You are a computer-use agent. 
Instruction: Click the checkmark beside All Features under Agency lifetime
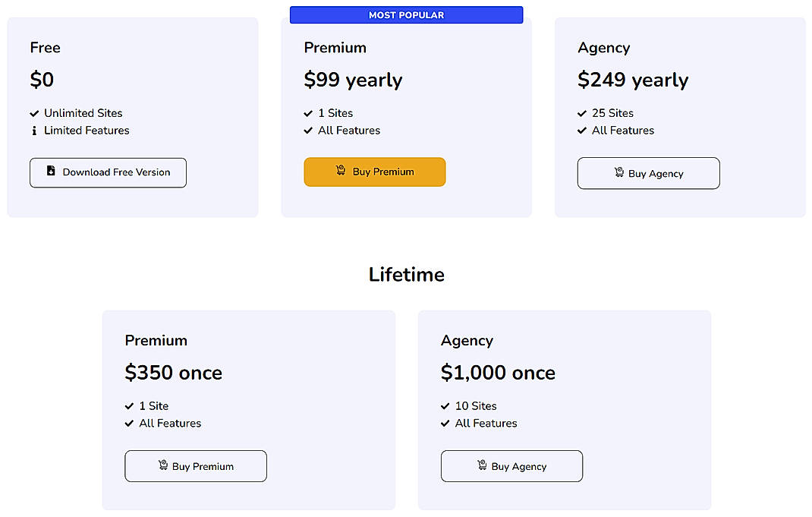(x=445, y=424)
